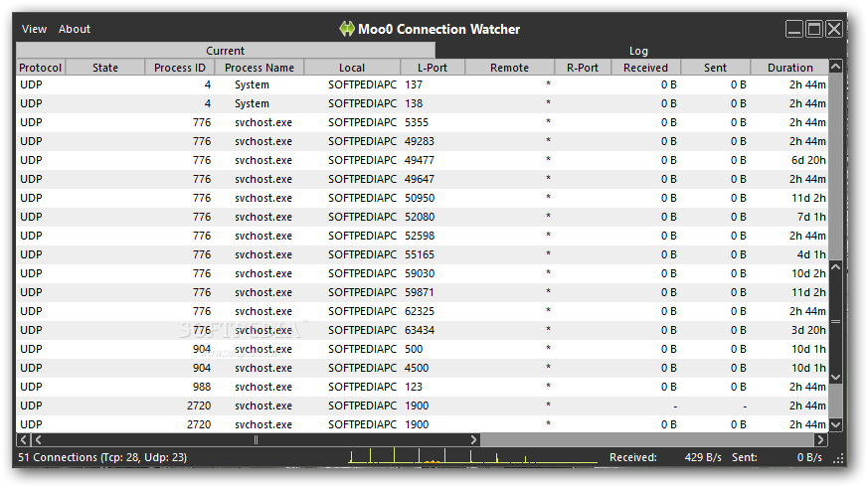The image size is (868, 488).
Task: Click the vertical scrollbar thumb's middle grip
Action: pyautogui.click(x=836, y=321)
